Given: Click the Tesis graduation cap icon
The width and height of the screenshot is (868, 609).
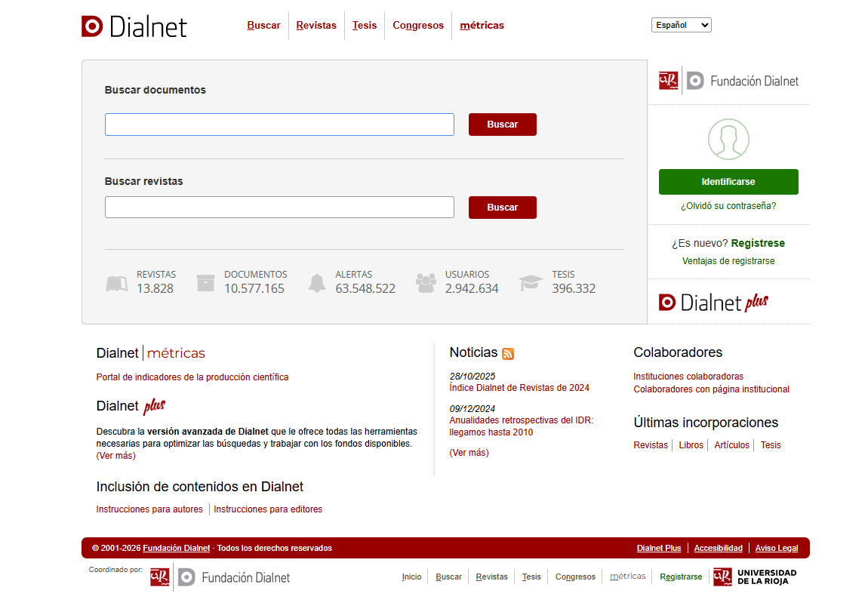Looking at the screenshot, I should point(531,283).
